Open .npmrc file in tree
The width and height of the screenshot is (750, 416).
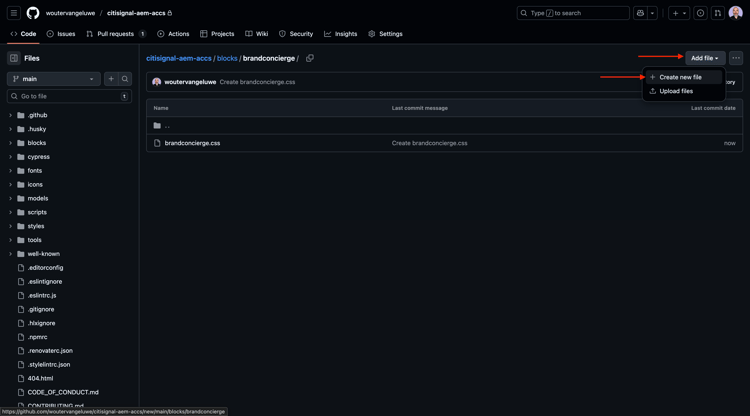click(x=37, y=337)
